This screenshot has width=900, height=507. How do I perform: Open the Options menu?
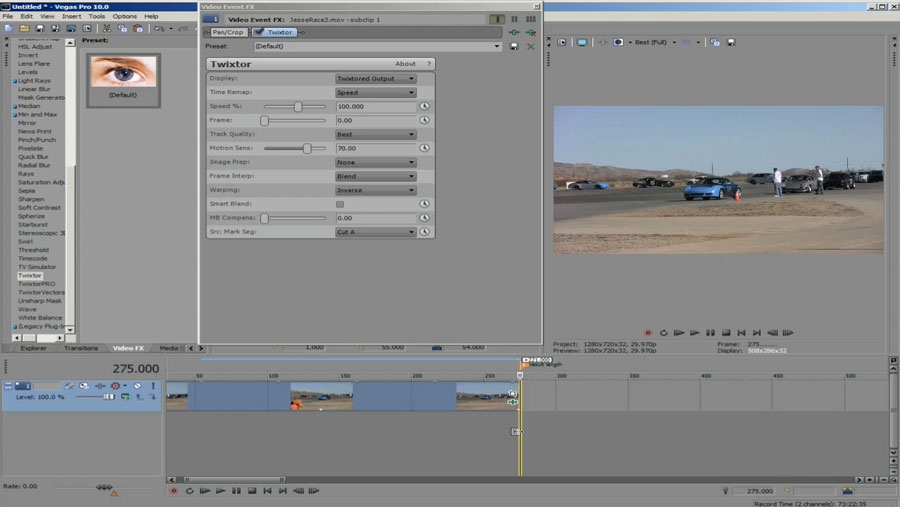[125, 17]
